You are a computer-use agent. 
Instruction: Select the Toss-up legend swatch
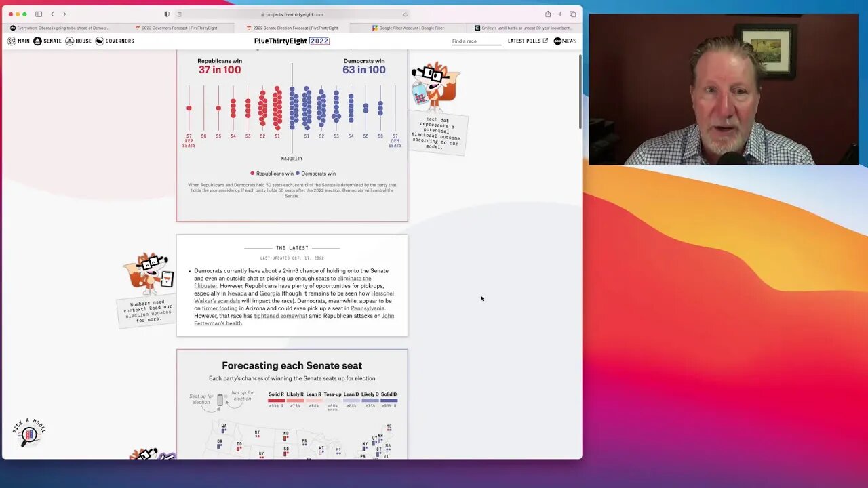pyautogui.click(x=332, y=401)
